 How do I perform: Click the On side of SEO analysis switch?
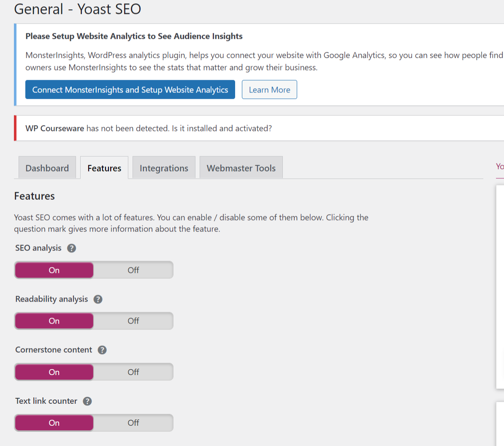[x=54, y=270]
